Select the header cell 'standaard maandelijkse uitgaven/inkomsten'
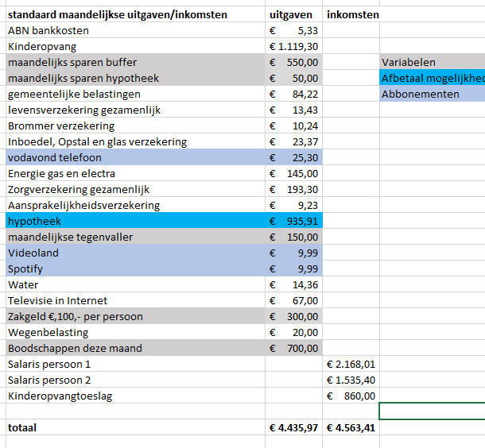 pos(135,14)
